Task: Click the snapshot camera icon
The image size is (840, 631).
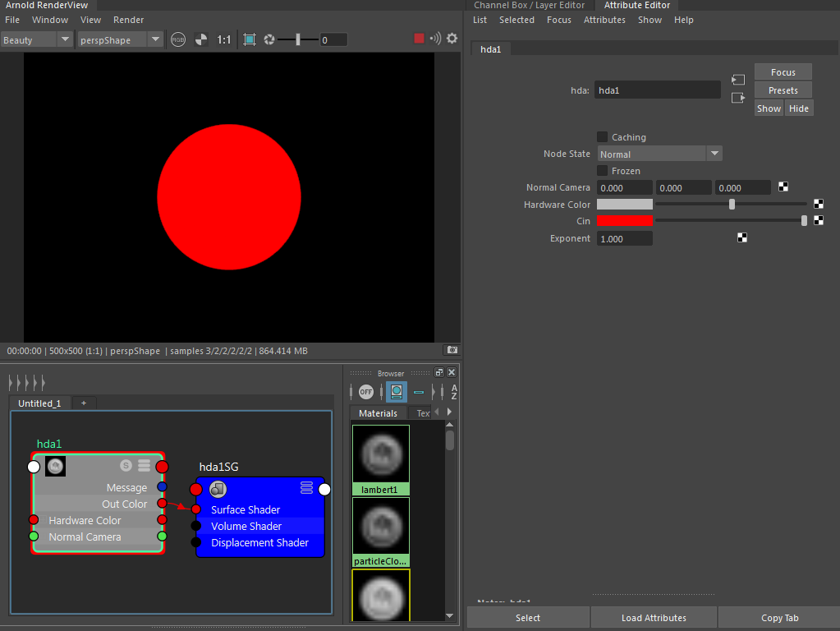Action: pyautogui.click(x=451, y=350)
